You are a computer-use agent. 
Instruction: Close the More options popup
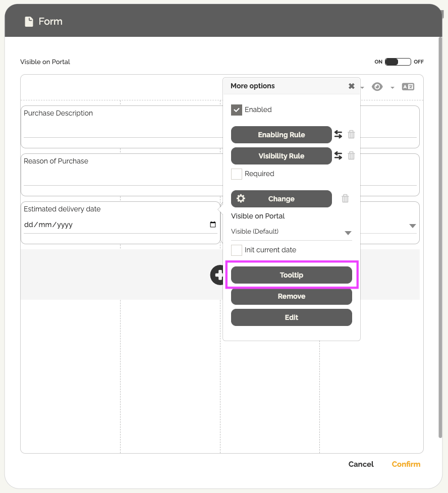(352, 86)
